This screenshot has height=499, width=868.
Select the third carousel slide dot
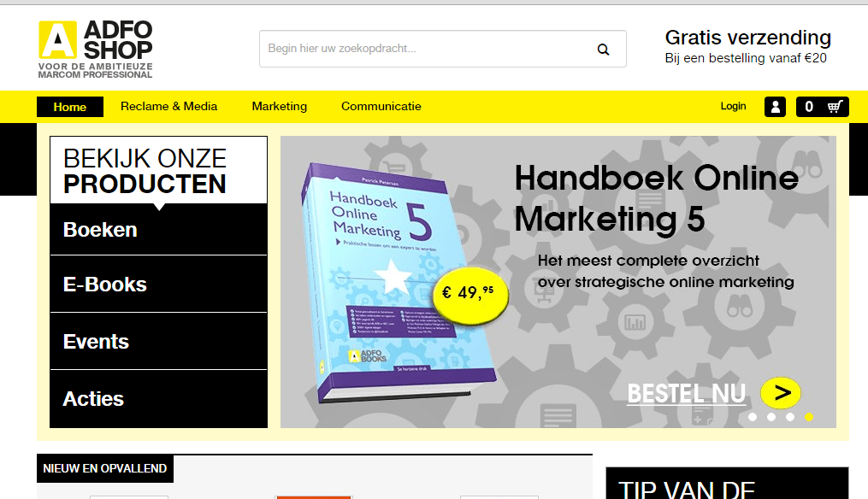coord(790,417)
